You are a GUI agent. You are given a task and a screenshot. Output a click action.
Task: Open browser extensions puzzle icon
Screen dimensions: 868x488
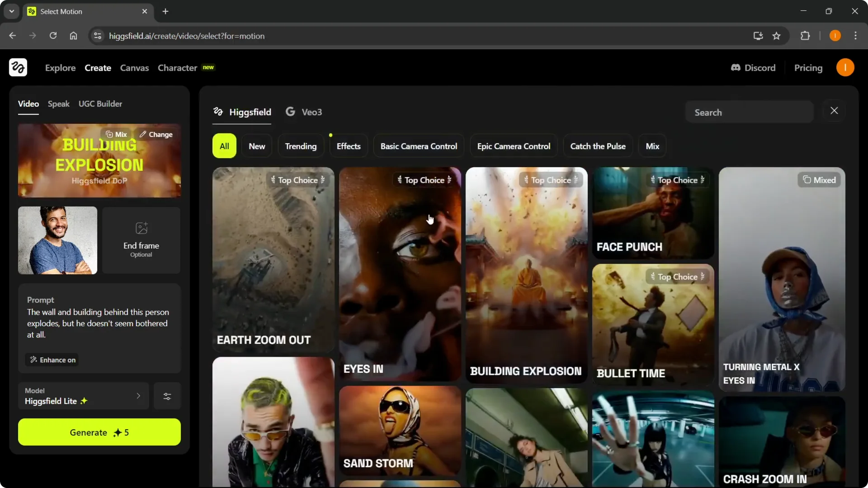[805, 36]
